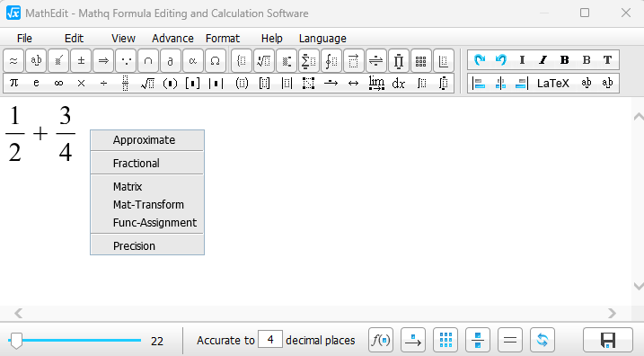This screenshot has width=644, height=356.
Task: Insert a square brackets template
Action: click(192, 84)
